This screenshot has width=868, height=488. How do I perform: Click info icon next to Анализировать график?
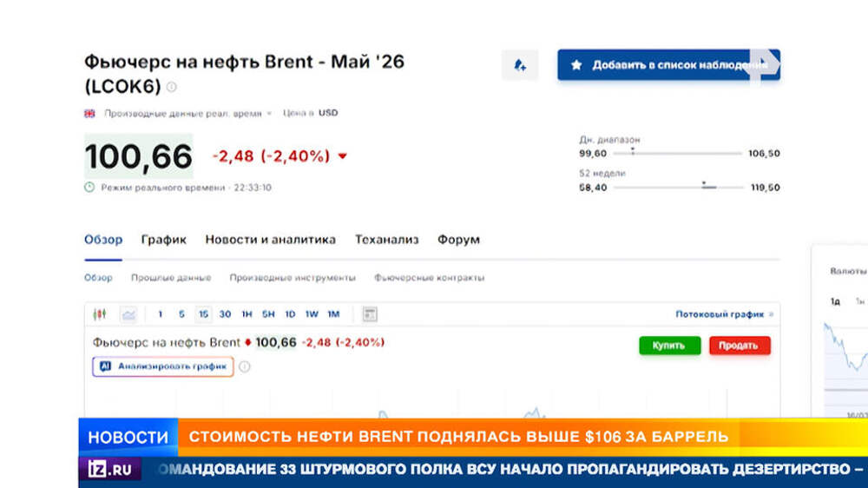[245, 366]
